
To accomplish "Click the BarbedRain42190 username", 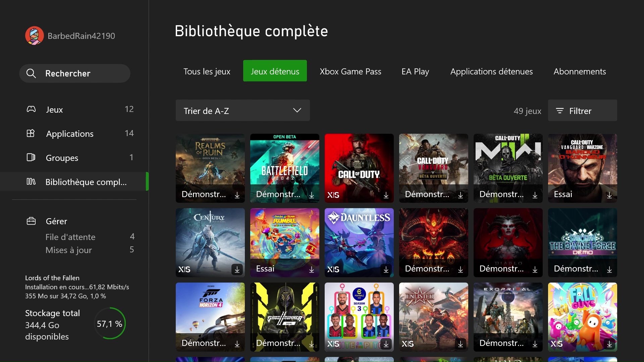I will pos(81,36).
